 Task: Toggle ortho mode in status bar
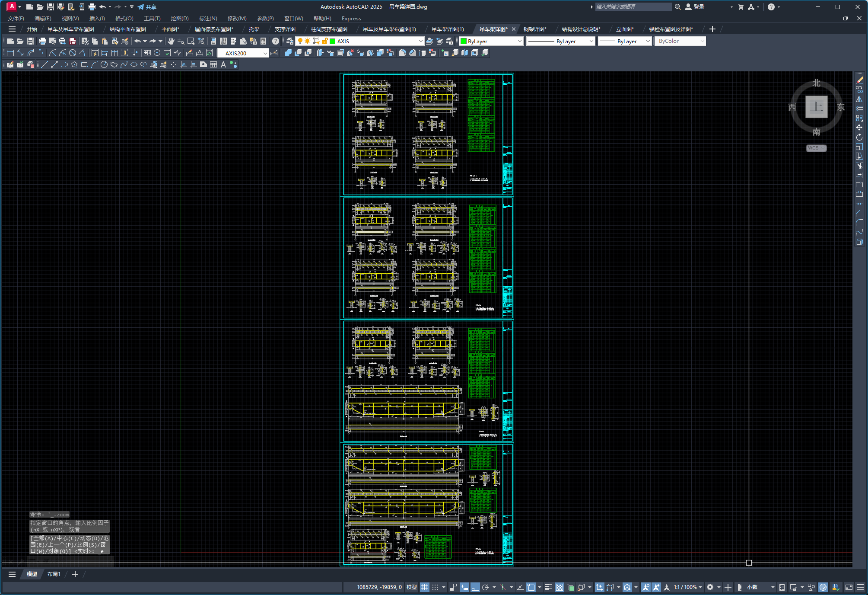point(475,587)
